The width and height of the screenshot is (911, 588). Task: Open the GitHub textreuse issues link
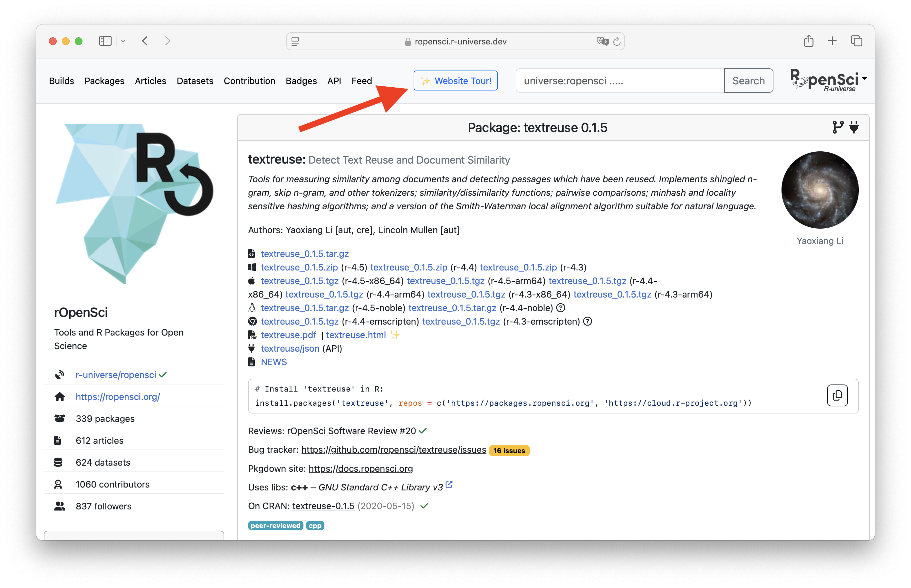[x=393, y=450]
